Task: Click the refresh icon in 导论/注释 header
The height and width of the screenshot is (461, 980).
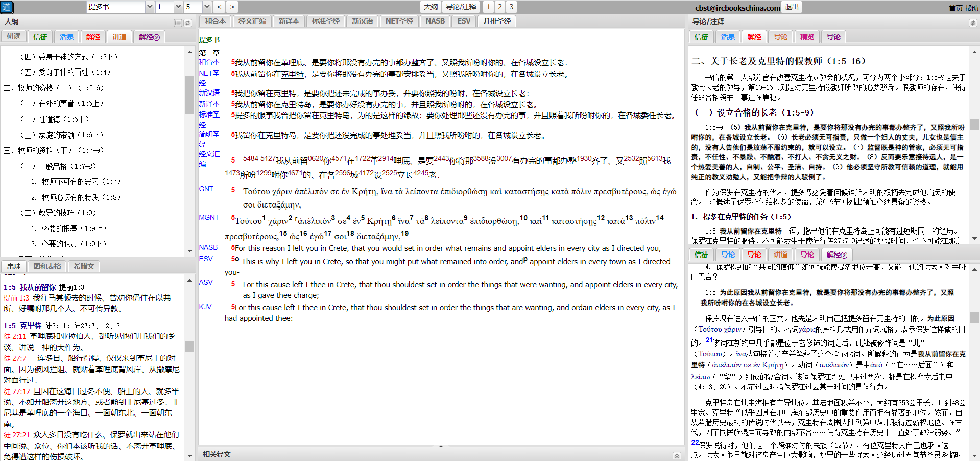Action: tap(972, 23)
